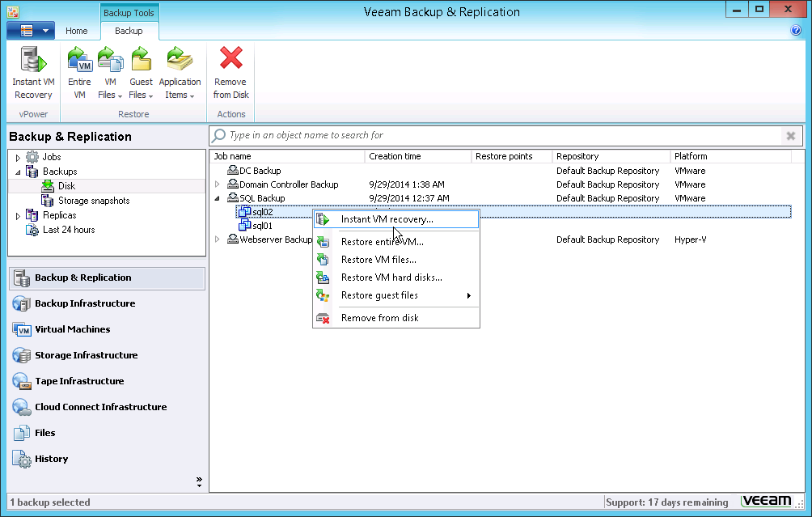812x517 pixels.
Task: Open the Tape Infrastructure view
Action: (x=108, y=381)
